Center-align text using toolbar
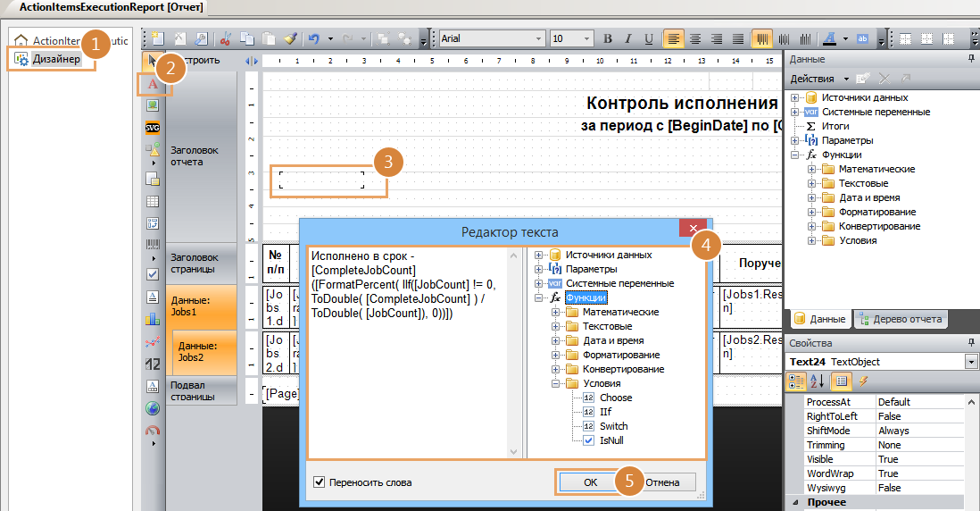Screen dimensions: 980x511 coord(694,39)
